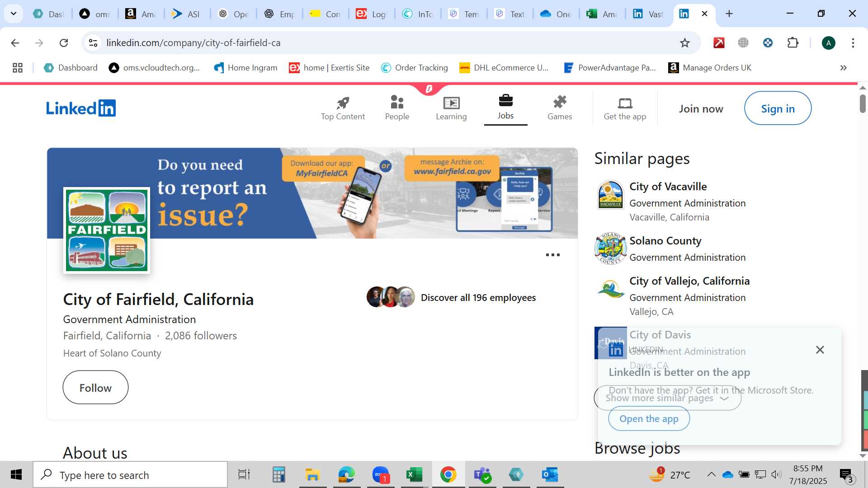Open Dashboard bookmark
The image size is (868, 488).
click(71, 68)
